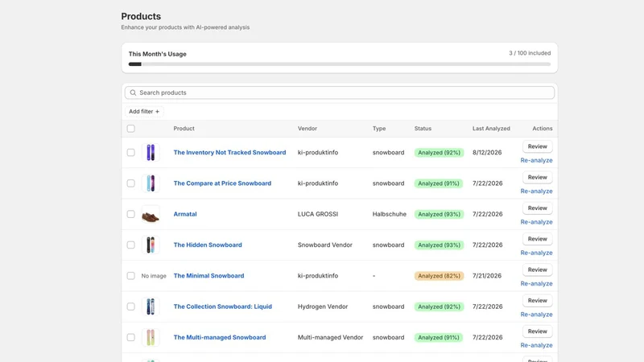Open the Armatal shoe thumbnail
The image size is (644, 362).
coord(151,214)
